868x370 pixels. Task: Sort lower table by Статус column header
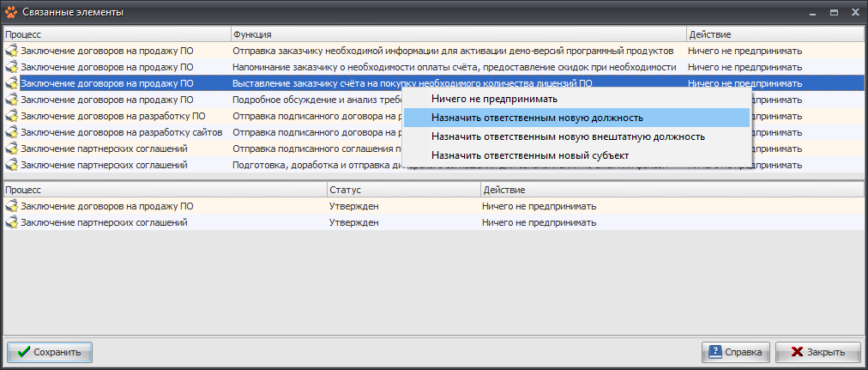(402, 189)
